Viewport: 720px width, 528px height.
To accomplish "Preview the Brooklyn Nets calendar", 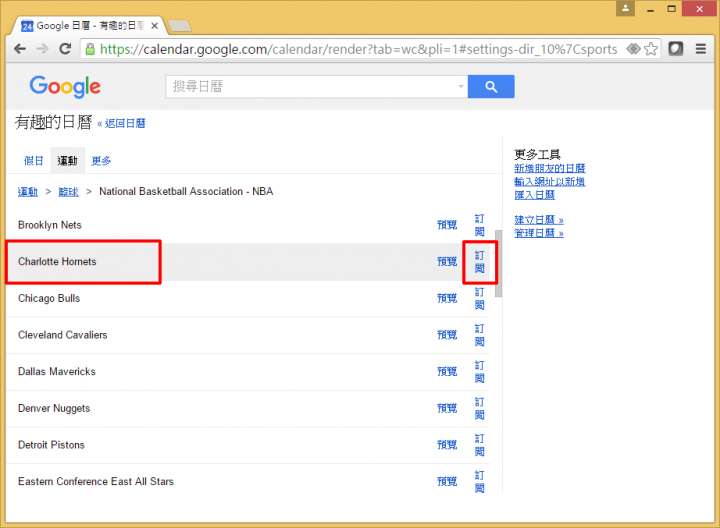I will click(x=447, y=225).
